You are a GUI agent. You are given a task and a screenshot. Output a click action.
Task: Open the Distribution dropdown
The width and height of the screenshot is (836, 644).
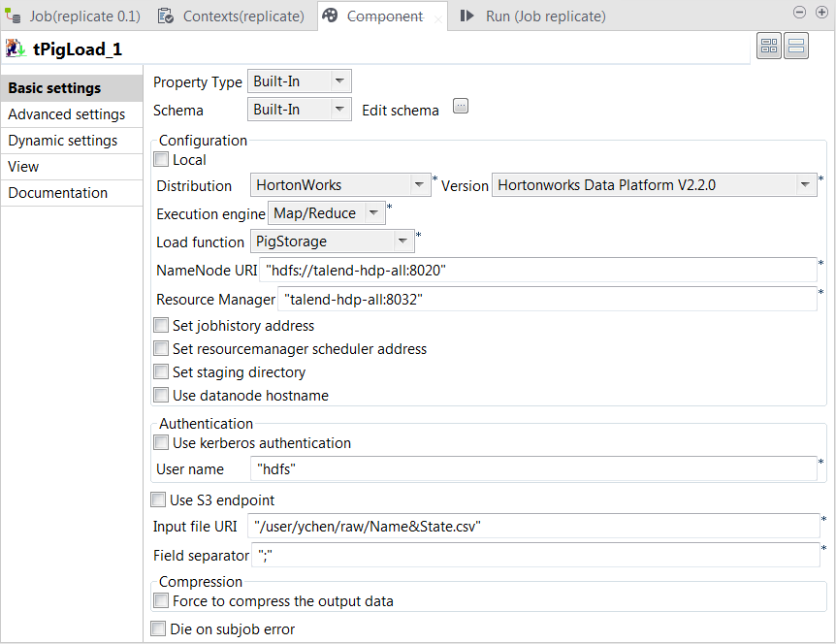pyautogui.click(x=421, y=185)
